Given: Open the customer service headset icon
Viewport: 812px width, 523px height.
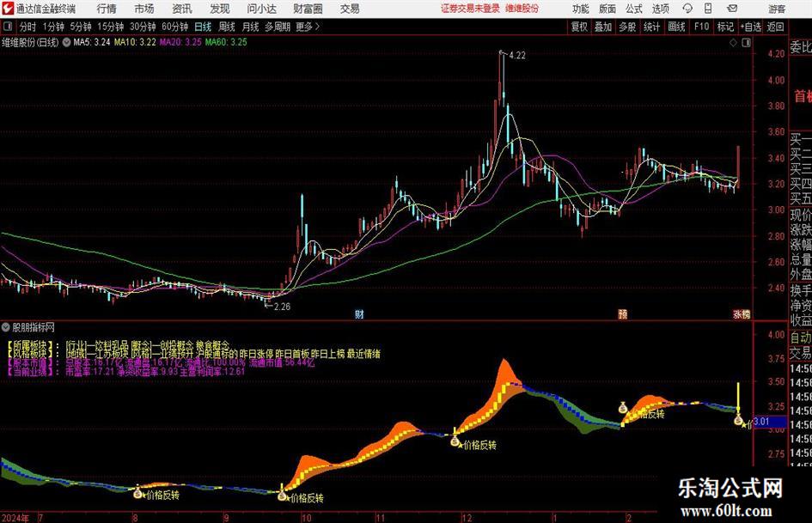Looking at the screenshot, I should click(687, 9).
